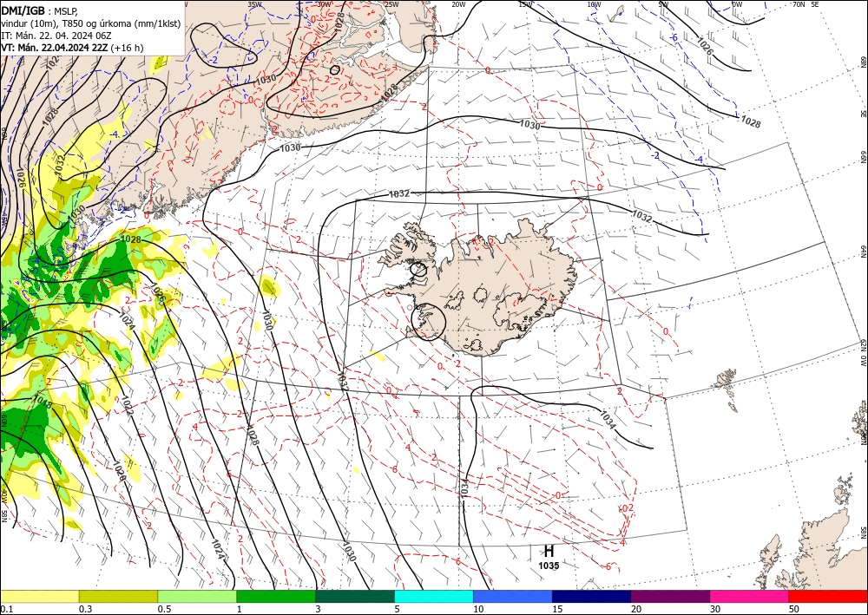Click the blue 10–15 legend swatch
This screenshot has height=615, width=868.
click(513, 596)
